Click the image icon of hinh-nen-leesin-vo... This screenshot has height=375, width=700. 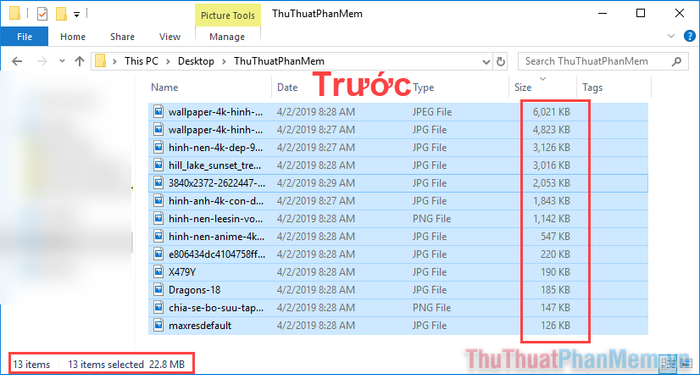click(158, 218)
